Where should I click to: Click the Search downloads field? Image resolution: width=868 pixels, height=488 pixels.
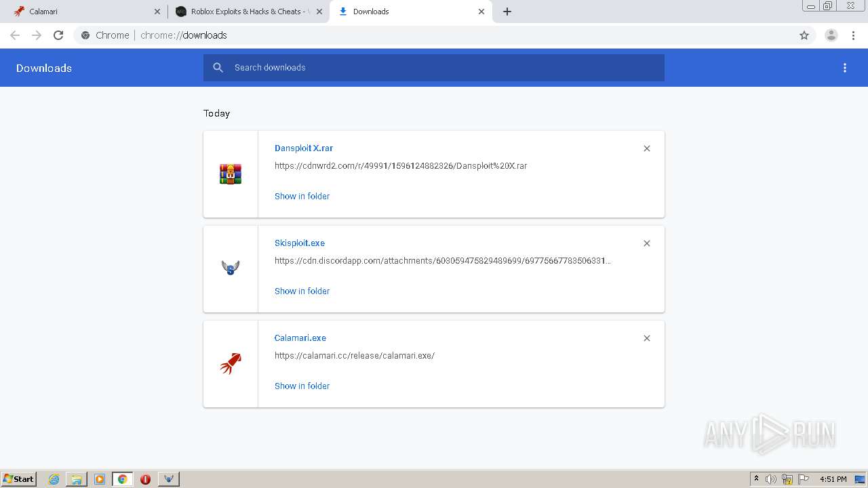[434, 68]
